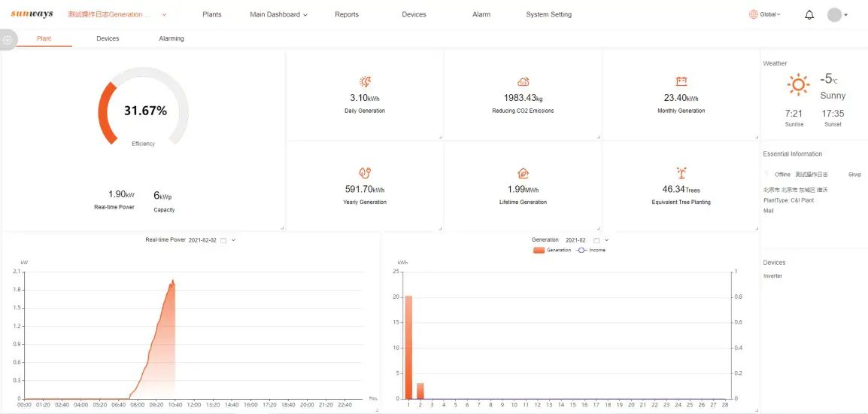The image size is (868, 414).
Task: Click the sunny weather icon
Action: [798, 85]
